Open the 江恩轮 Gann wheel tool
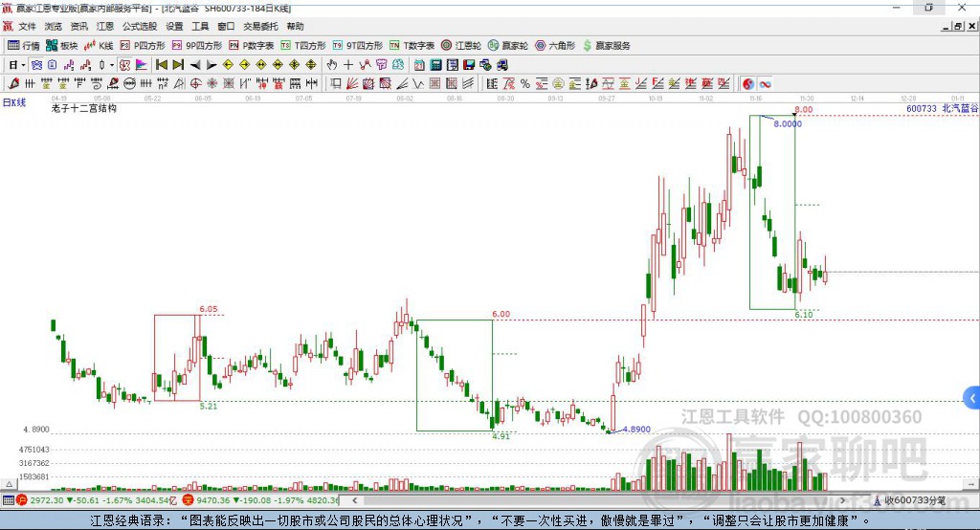The image size is (980, 530). pos(461,46)
